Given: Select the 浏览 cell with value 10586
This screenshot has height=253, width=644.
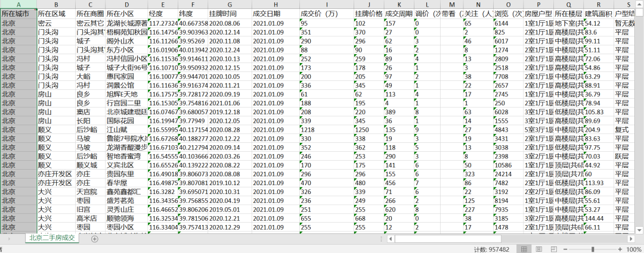Looking at the screenshot, I should [509, 165].
